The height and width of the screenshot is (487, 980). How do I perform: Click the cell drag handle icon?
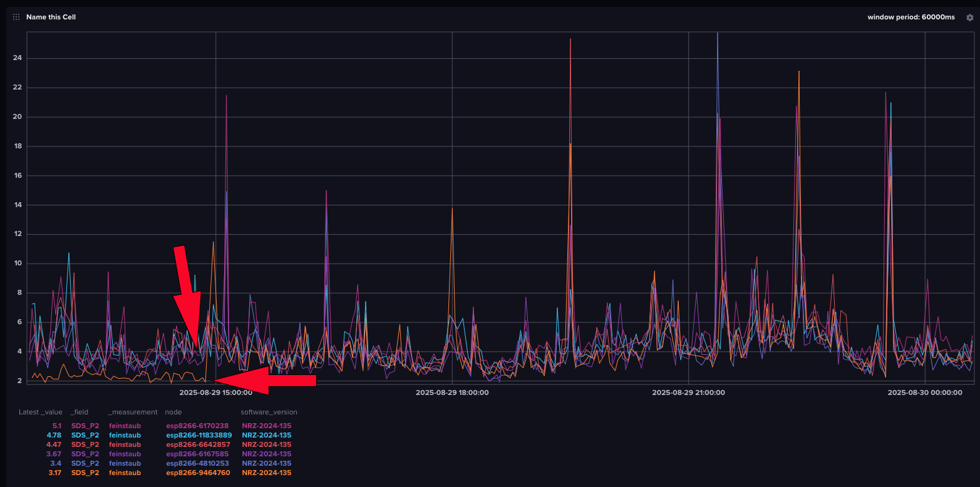point(16,17)
